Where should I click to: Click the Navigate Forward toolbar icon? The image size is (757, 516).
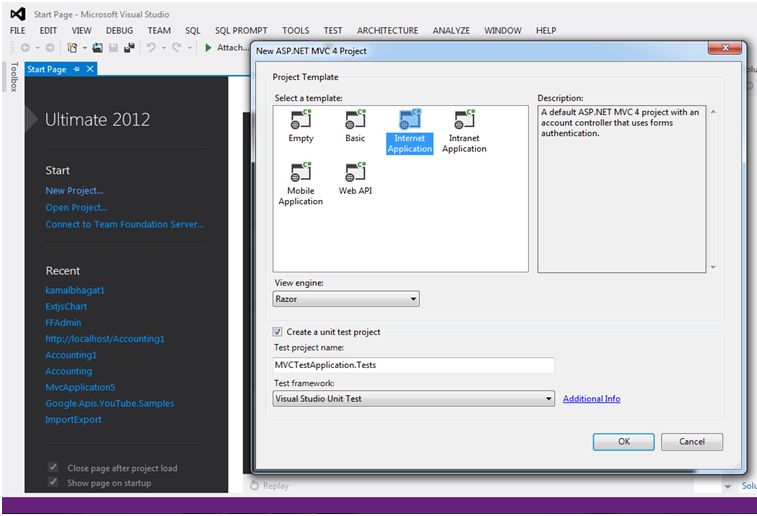click(50, 47)
